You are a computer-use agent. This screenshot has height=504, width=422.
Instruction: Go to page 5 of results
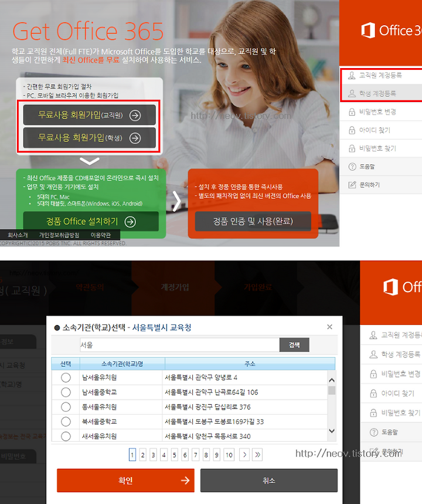[x=175, y=455]
